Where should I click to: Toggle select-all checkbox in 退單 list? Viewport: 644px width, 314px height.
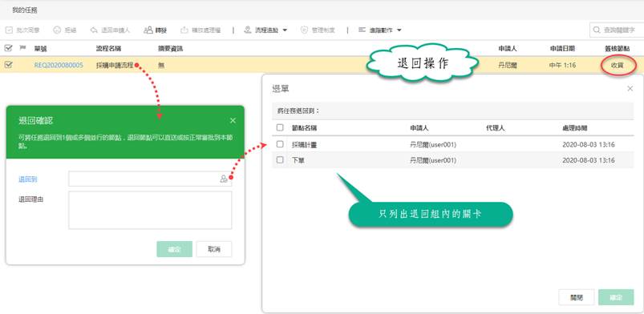coord(280,127)
